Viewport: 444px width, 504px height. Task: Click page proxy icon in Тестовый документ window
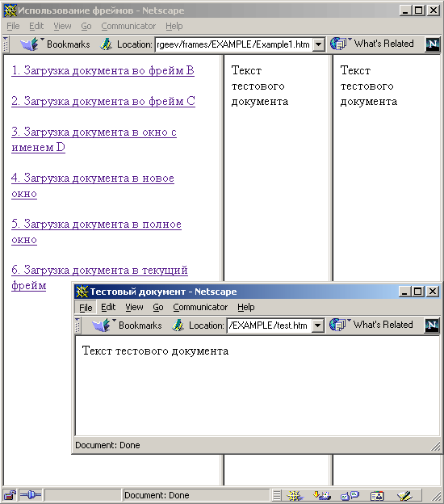click(x=178, y=325)
